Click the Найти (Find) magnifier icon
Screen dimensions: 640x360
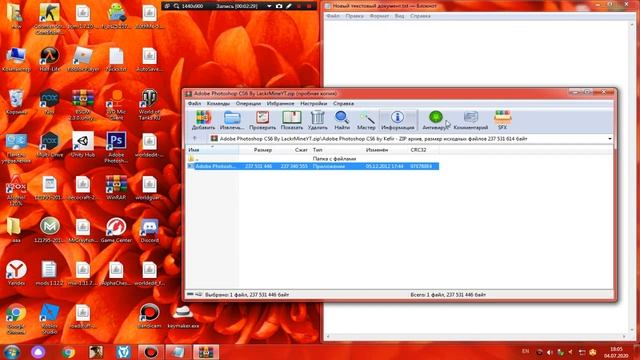click(x=342, y=120)
